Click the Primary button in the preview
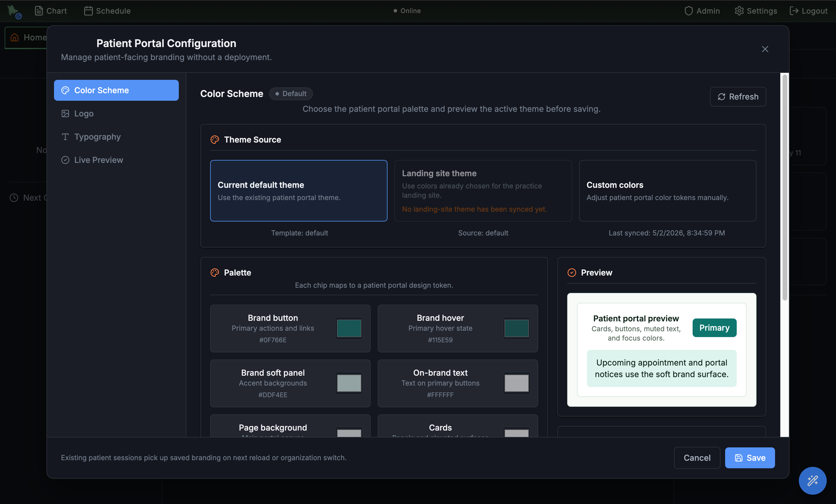 point(714,327)
